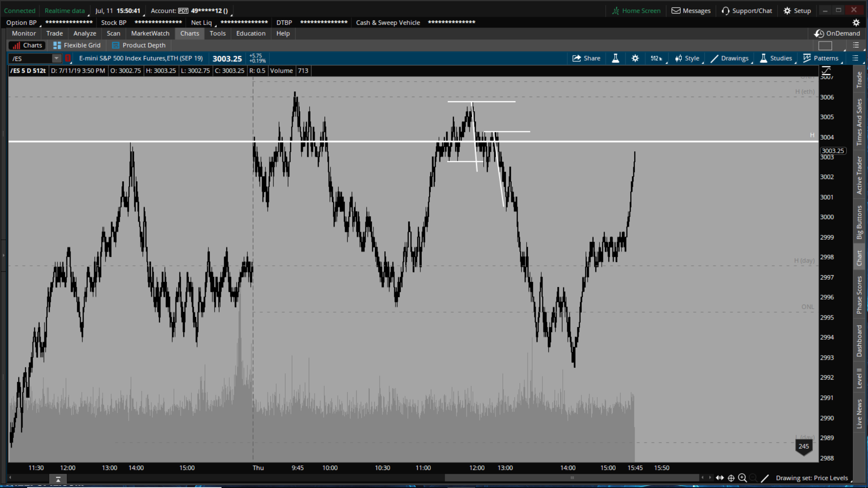868x488 pixels.
Task: Open Messages
Action: coord(691,11)
